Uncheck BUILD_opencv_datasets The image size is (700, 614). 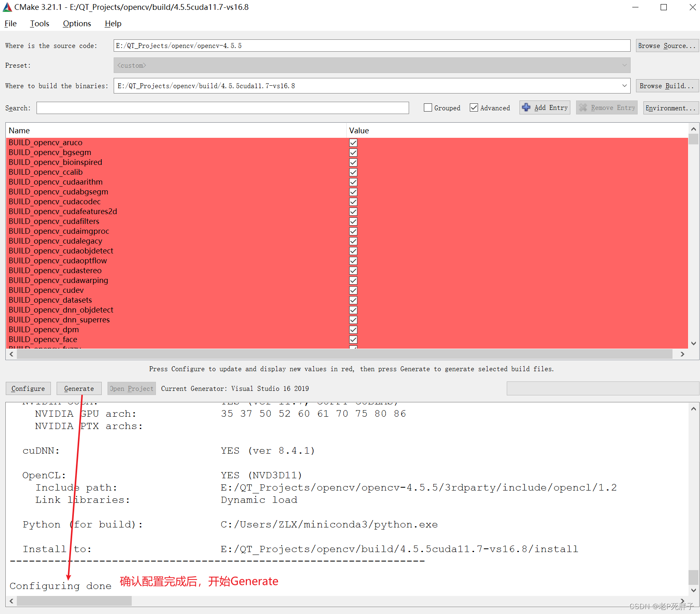[x=353, y=300]
